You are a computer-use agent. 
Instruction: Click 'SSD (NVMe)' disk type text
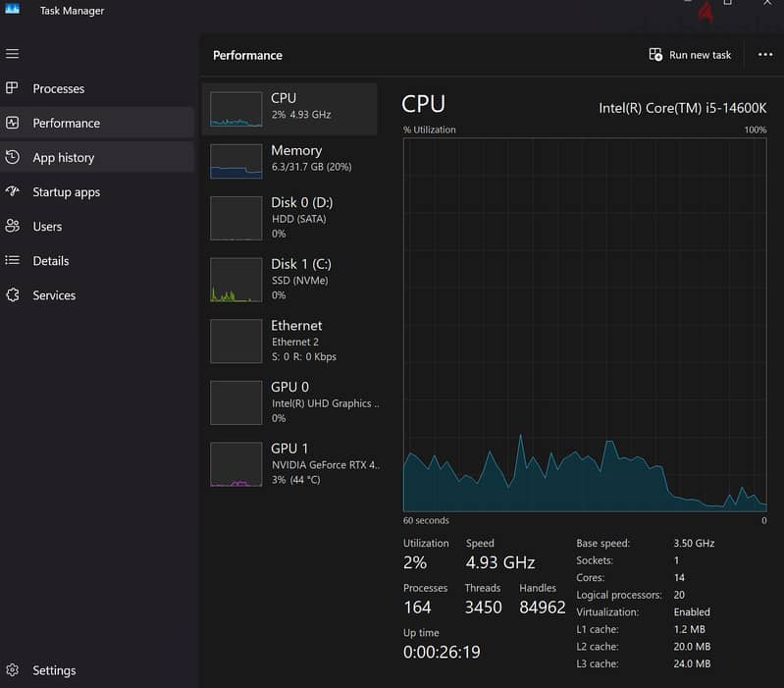coord(299,281)
